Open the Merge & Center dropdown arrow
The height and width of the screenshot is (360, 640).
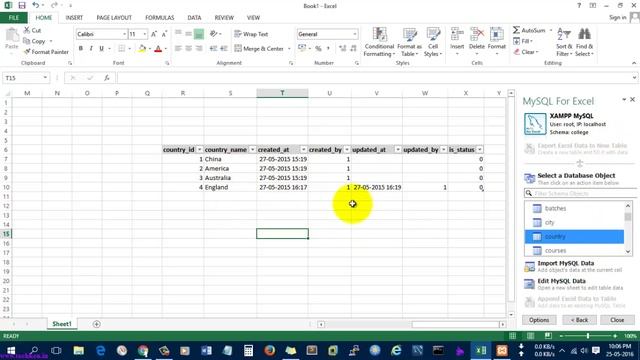[x=289, y=49]
